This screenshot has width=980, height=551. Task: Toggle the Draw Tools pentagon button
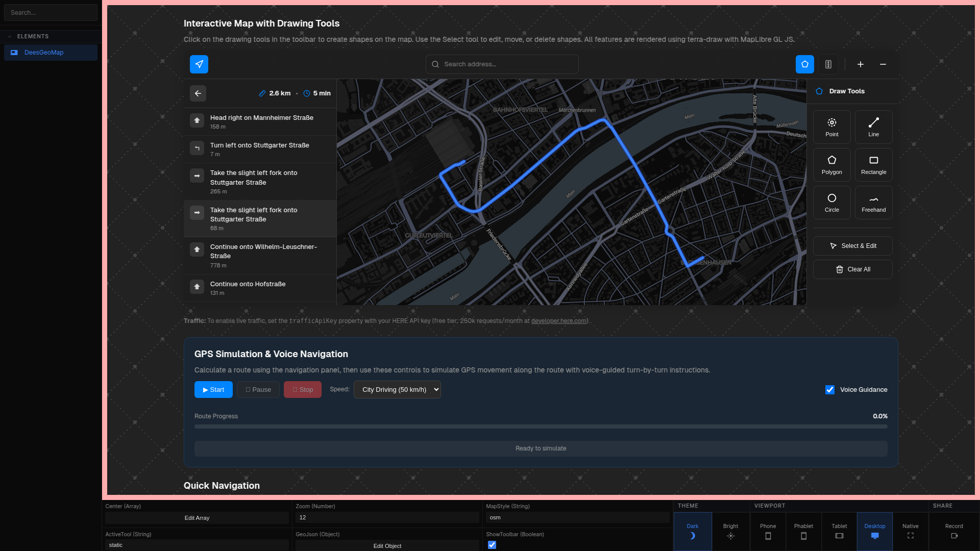coord(805,64)
